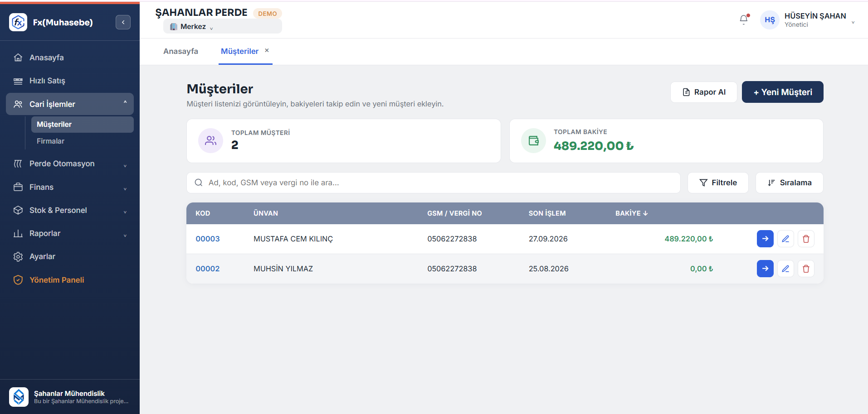This screenshot has width=868, height=414.
Task: Focus the customer search field
Action: click(434, 183)
